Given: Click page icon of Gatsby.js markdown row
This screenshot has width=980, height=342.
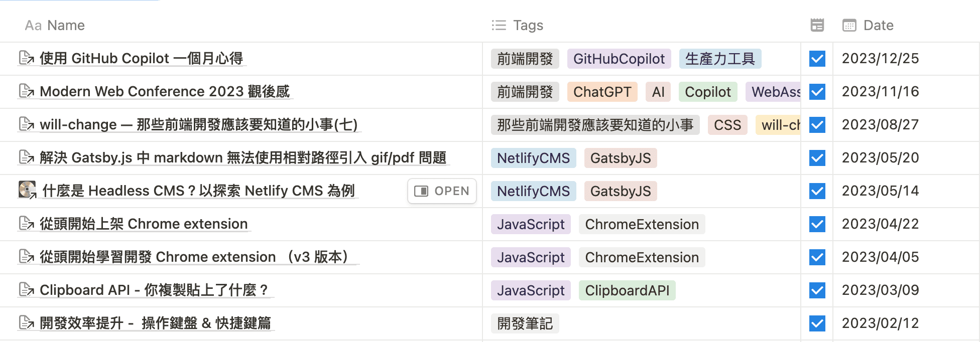Looking at the screenshot, I should click(26, 157).
